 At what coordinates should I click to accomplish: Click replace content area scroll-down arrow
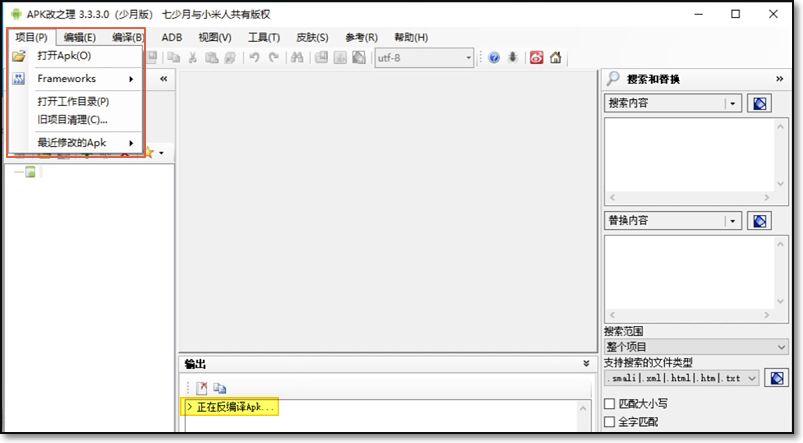pos(780,301)
